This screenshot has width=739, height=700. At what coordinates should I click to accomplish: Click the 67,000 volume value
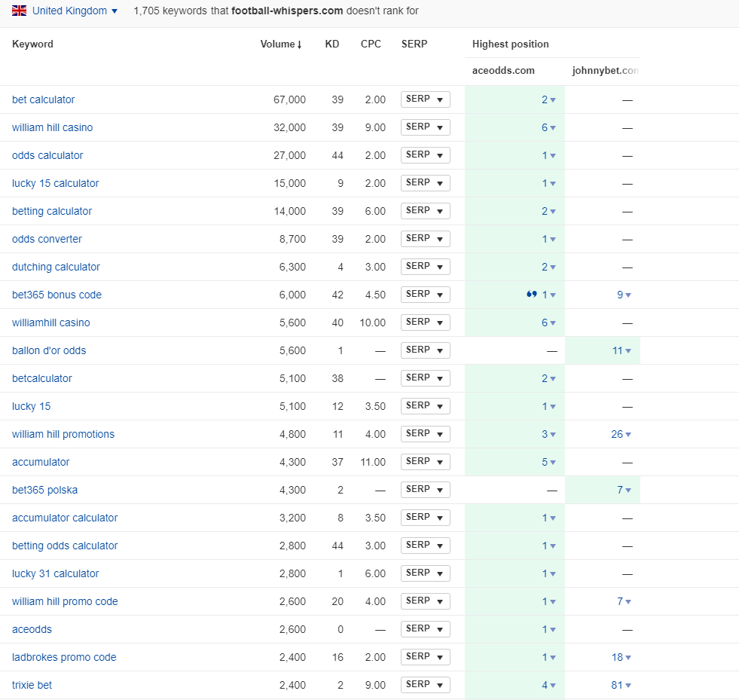pyautogui.click(x=289, y=99)
